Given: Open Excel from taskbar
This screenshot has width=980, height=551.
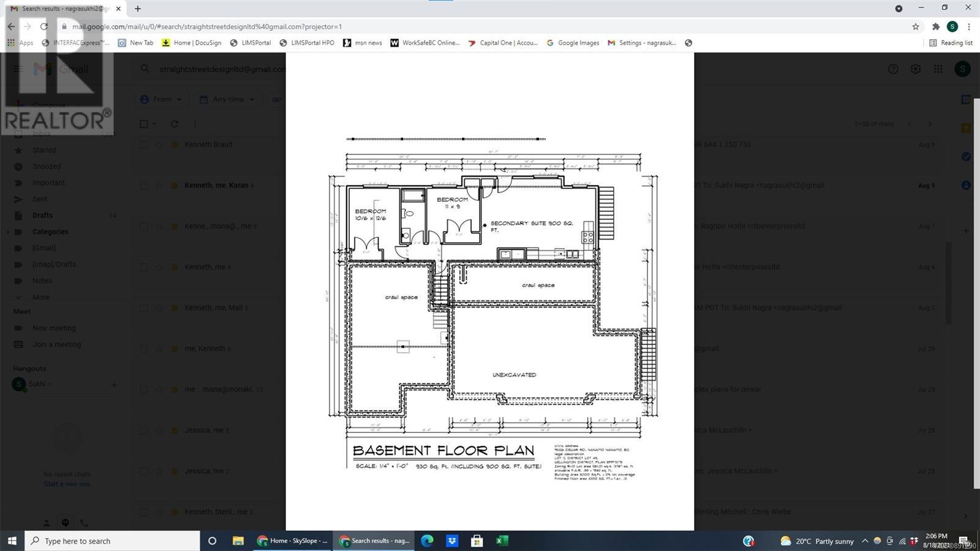Looking at the screenshot, I should [502, 541].
